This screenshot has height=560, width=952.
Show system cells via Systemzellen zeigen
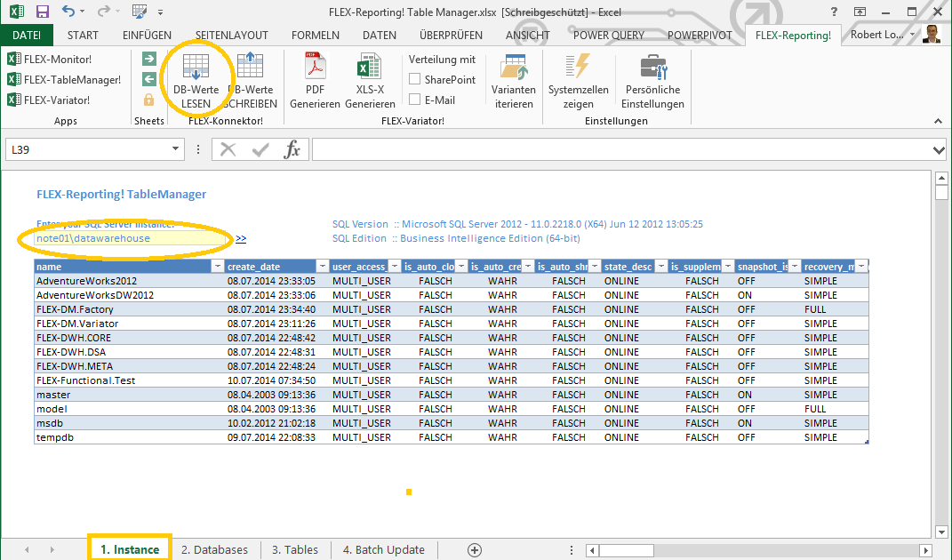(x=578, y=81)
